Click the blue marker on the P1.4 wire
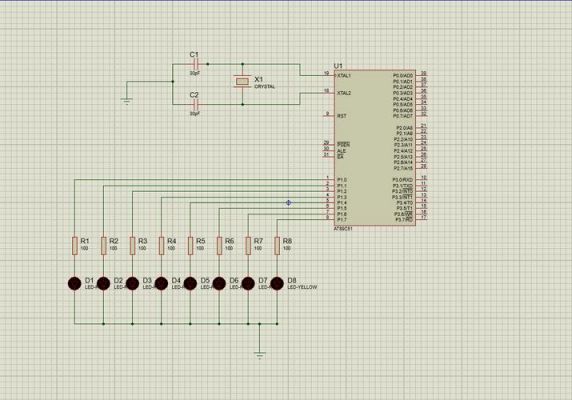Image resolution: width=572 pixels, height=400 pixels. click(289, 203)
